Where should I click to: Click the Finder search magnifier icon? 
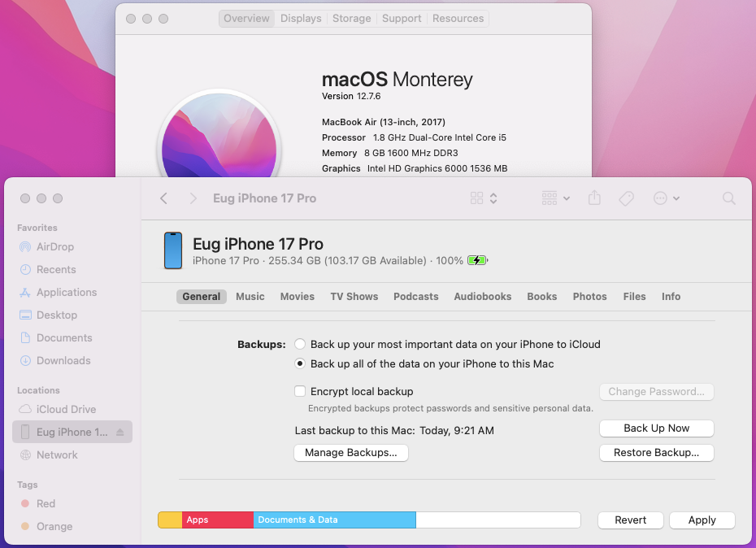(x=729, y=198)
